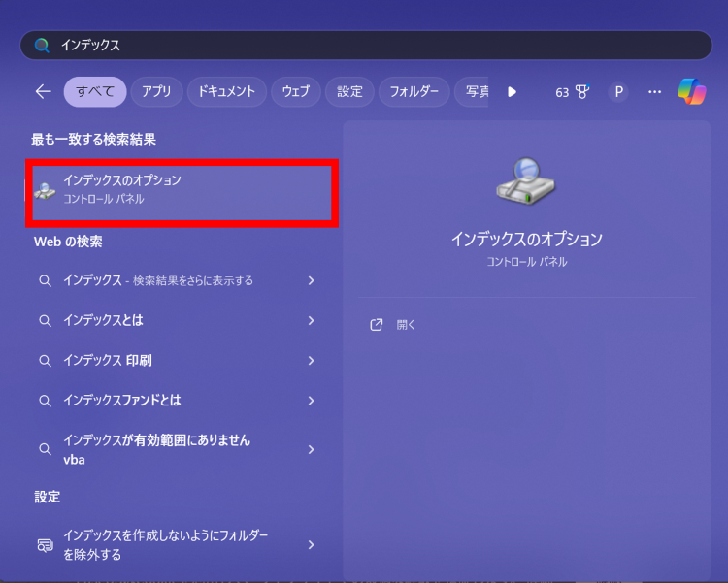Click the Web の検索 section heading
The height and width of the screenshot is (583, 728).
68,242
